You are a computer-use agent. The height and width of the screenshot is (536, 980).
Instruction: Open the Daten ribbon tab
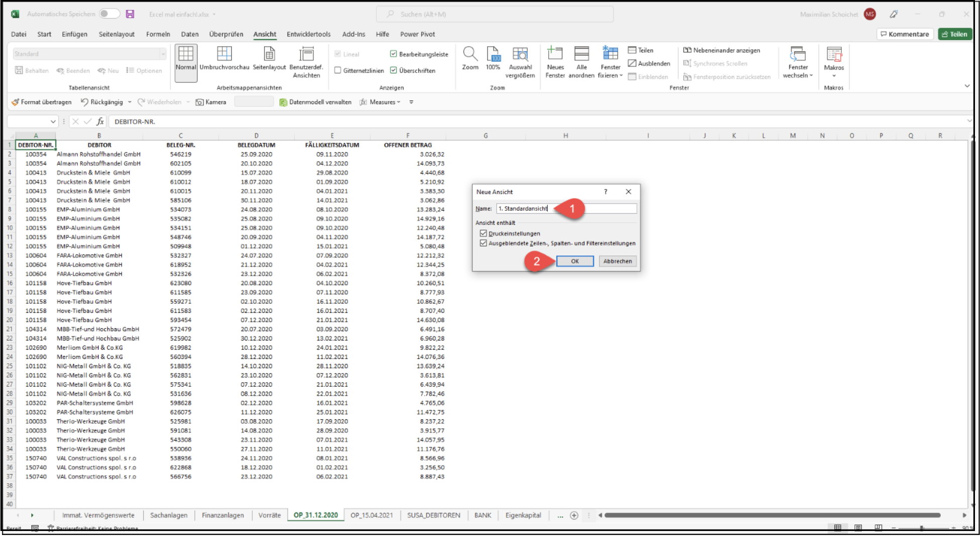(x=189, y=34)
